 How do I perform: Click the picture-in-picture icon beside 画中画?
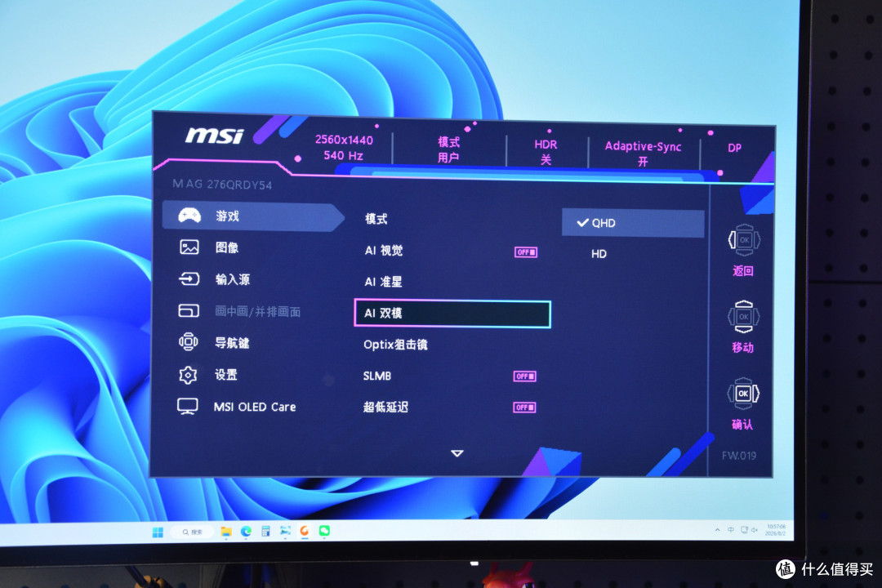pos(189,310)
